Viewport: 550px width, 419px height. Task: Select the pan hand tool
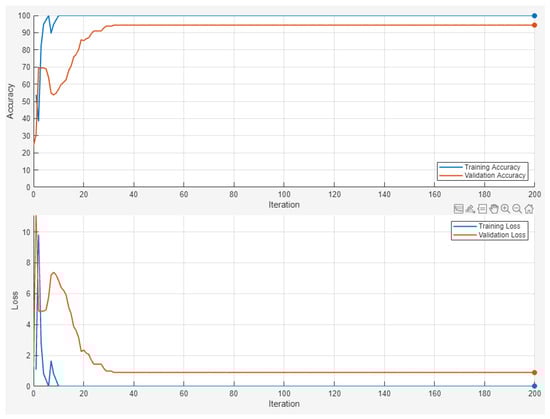tap(494, 209)
